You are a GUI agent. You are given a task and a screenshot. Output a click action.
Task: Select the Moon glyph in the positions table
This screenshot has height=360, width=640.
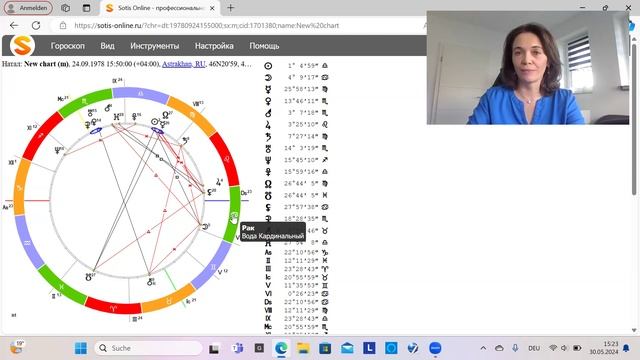click(268, 78)
